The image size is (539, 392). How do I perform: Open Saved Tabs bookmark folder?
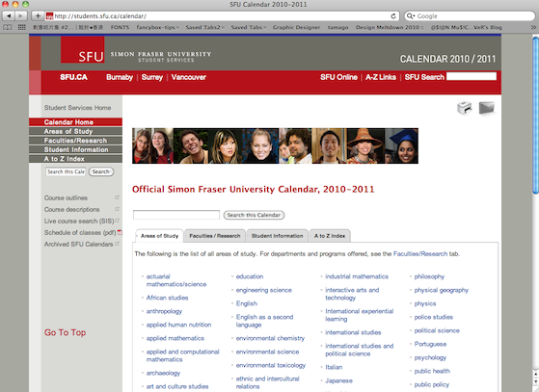point(249,28)
